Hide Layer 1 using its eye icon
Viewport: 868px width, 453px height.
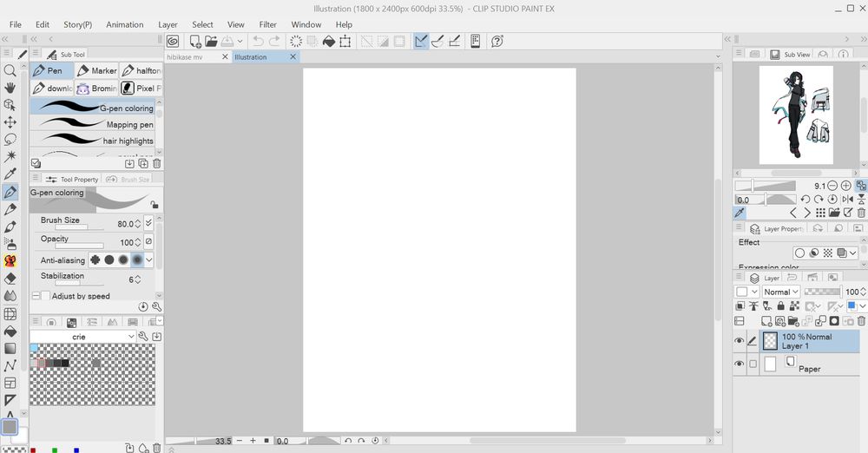click(740, 341)
